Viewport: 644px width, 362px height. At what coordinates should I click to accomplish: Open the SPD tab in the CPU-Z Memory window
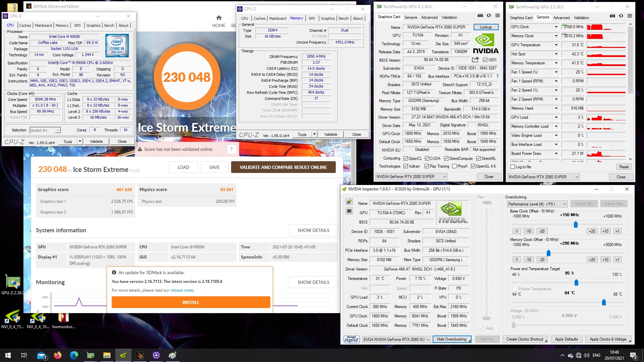point(312,18)
